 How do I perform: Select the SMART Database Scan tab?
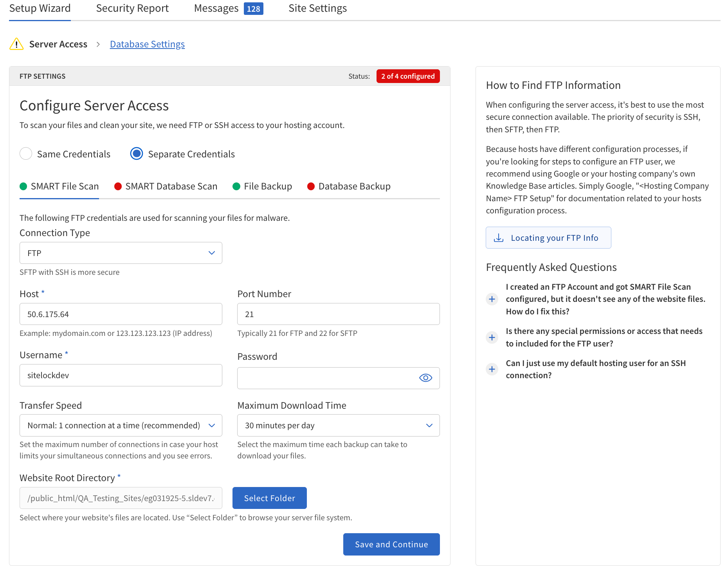point(166,186)
